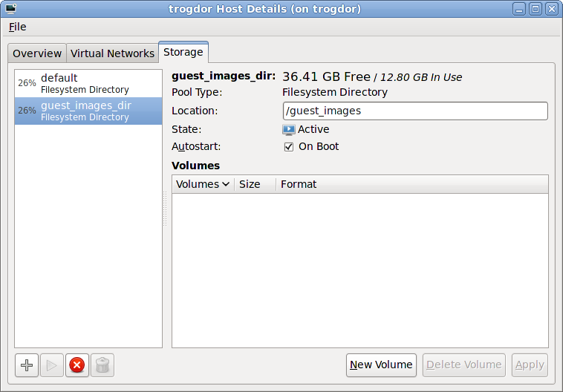Image resolution: width=563 pixels, height=392 pixels.
Task: Click the Size column header
Action: point(250,184)
